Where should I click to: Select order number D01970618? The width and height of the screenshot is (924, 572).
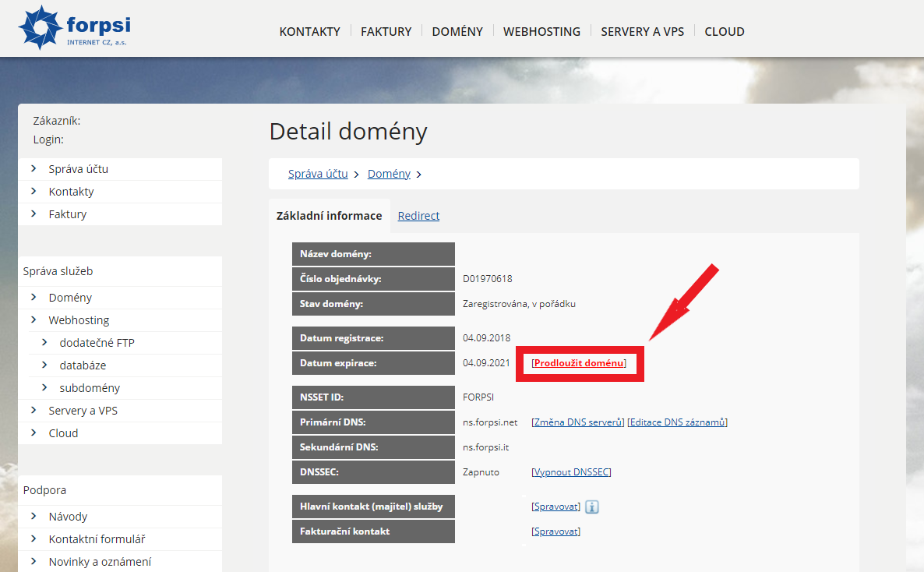488,279
